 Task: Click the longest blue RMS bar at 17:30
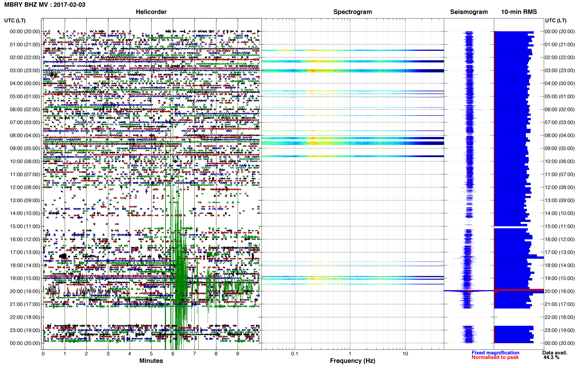(519, 257)
